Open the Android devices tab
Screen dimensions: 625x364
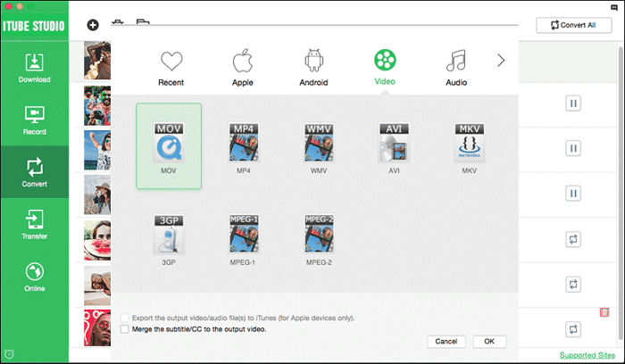tap(314, 68)
